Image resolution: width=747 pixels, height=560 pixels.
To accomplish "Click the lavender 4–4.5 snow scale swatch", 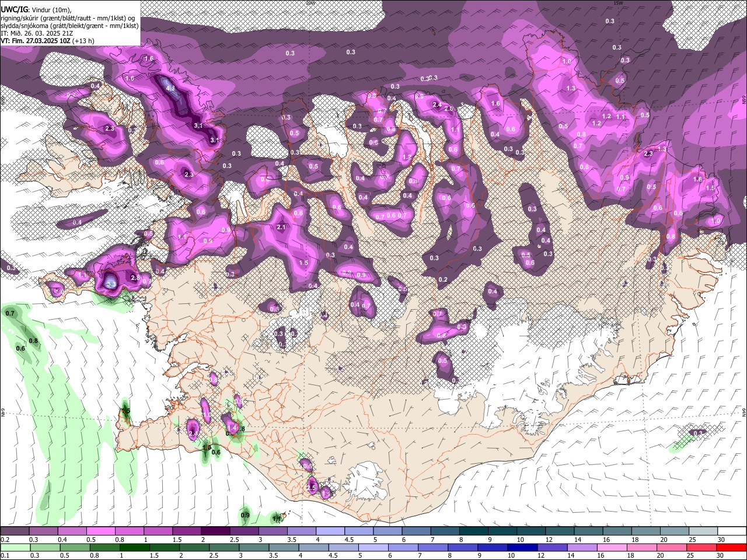I will [330, 531].
